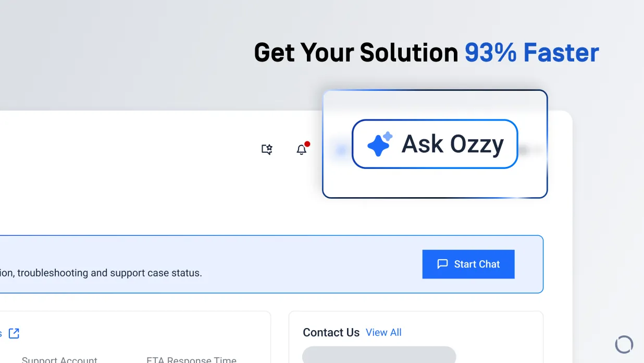Click the red notification badge dot
Screen dimensions: 644x363
tap(307, 144)
